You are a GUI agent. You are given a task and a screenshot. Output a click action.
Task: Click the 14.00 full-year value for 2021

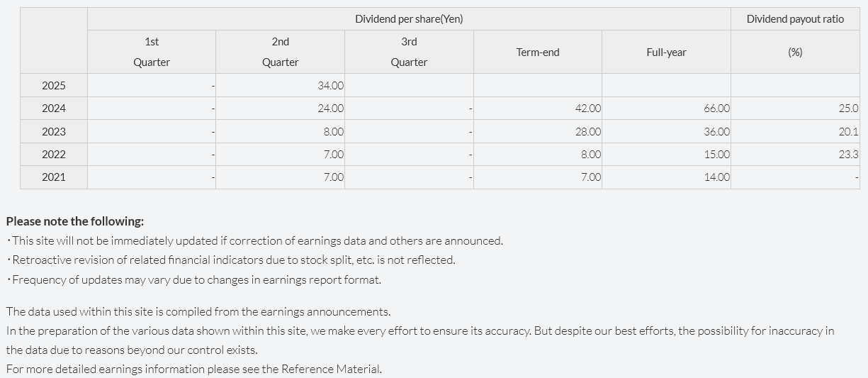[716, 177]
